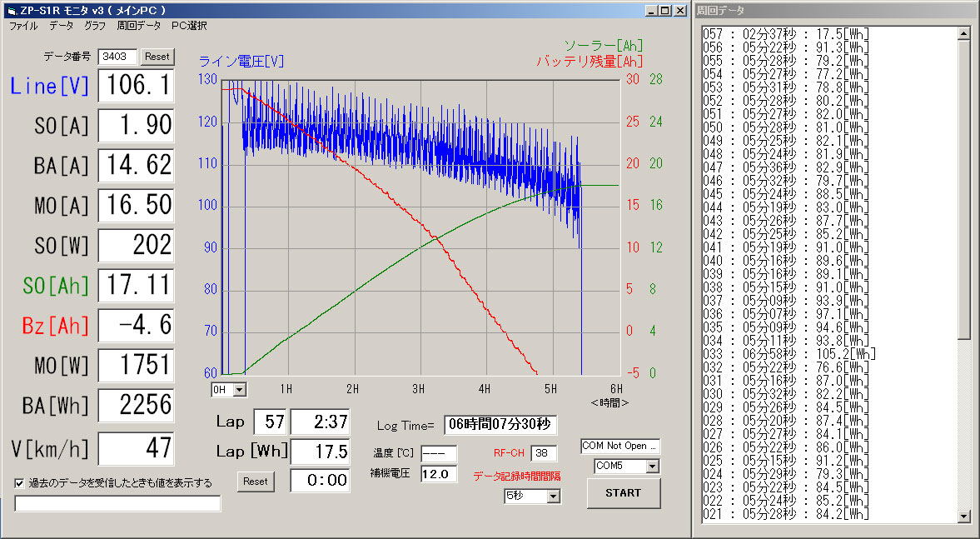Open the COM5 port dropdown
Screen dimensions: 980x539
pos(653,466)
